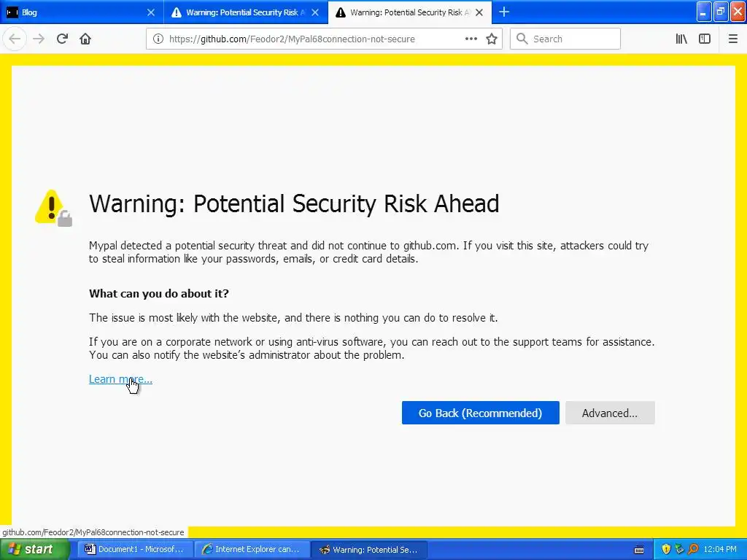This screenshot has width=747, height=560.
Task: Click the magnifier icon in search box
Action: (522, 39)
